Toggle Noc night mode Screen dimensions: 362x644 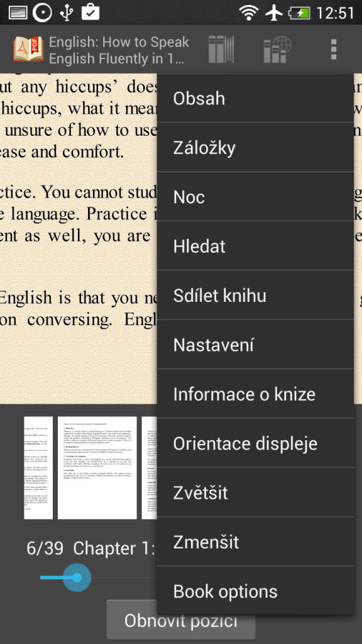coord(255,197)
